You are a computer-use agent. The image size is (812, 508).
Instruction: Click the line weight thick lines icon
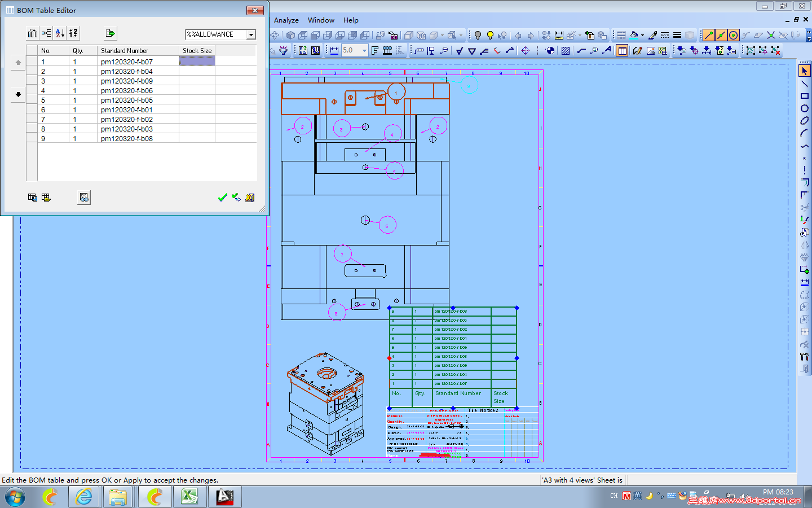point(677,35)
